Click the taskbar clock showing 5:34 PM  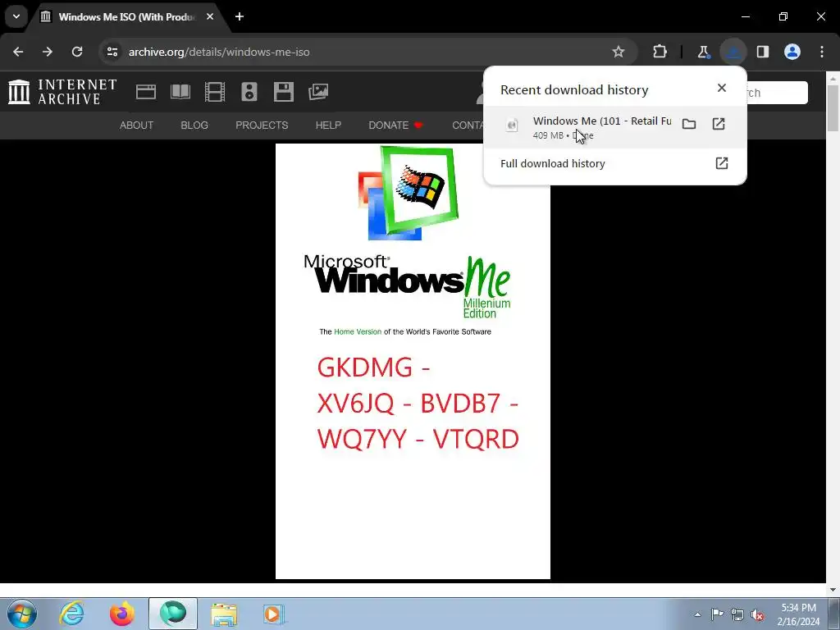pyautogui.click(x=798, y=614)
